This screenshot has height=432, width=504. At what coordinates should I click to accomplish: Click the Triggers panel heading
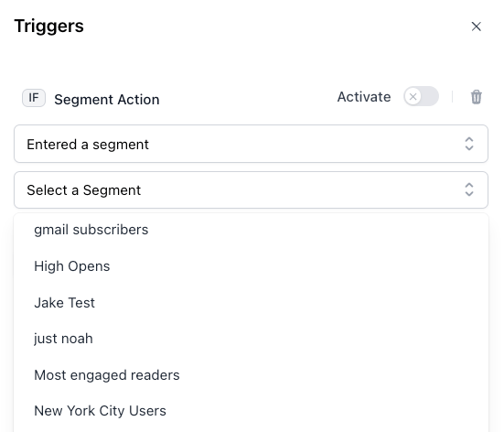pyautogui.click(x=48, y=26)
